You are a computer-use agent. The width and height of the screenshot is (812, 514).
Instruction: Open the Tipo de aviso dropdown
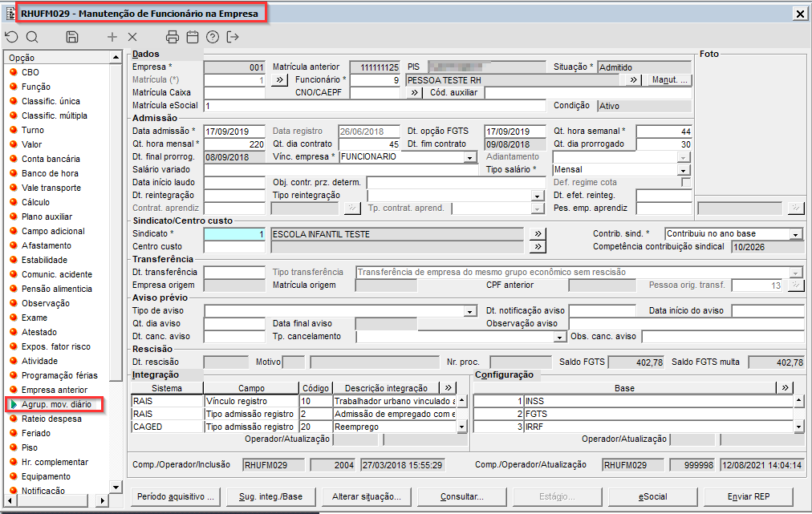(x=470, y=312)
